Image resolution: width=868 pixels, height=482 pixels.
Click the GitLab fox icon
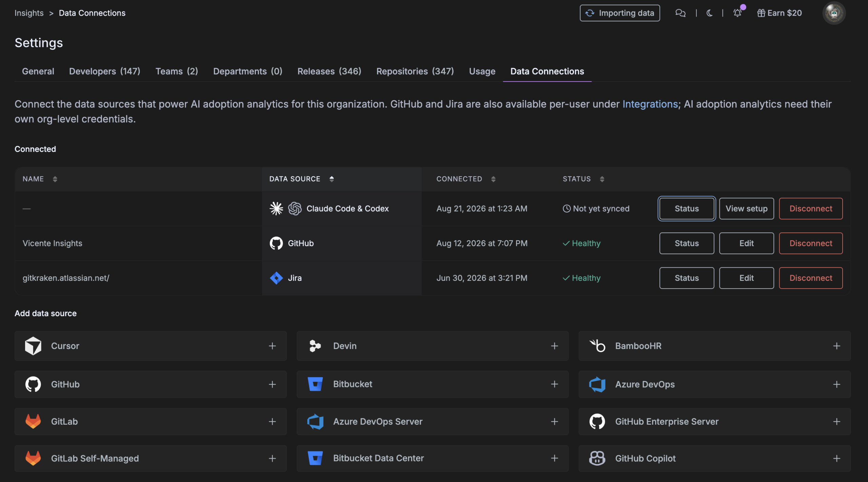[33, 421]
